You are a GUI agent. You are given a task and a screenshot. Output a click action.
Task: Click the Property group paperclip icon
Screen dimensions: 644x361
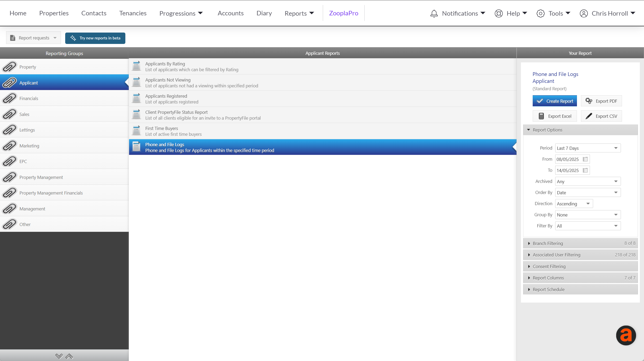coord(10,67)
